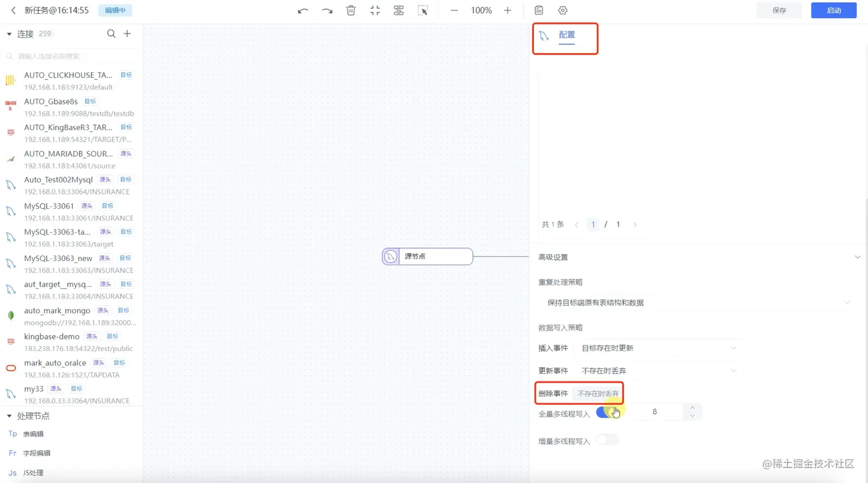The image size is (868, 483).
Task: Toggle 全量多线程写入 switch
Action: pos(607,412)
